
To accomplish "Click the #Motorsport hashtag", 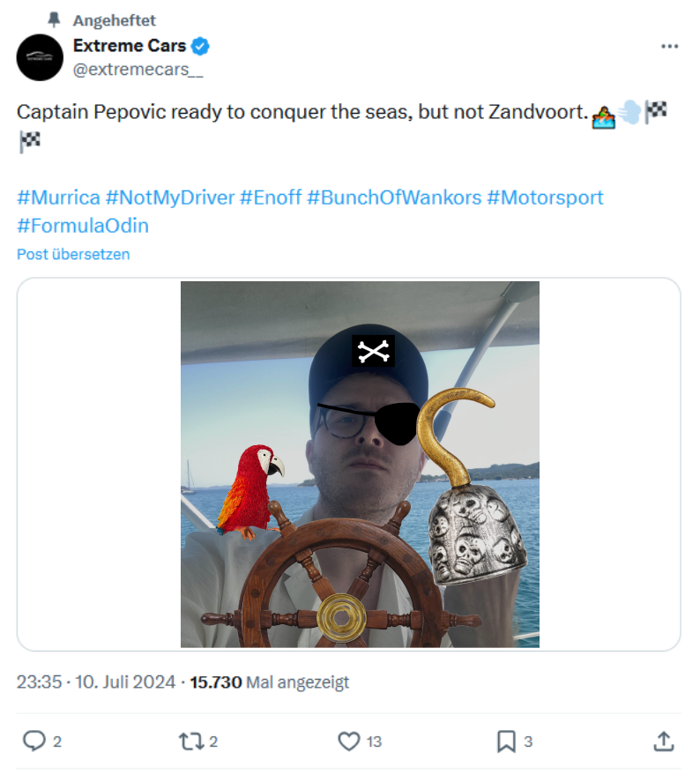I will click(x=546, y=197).
